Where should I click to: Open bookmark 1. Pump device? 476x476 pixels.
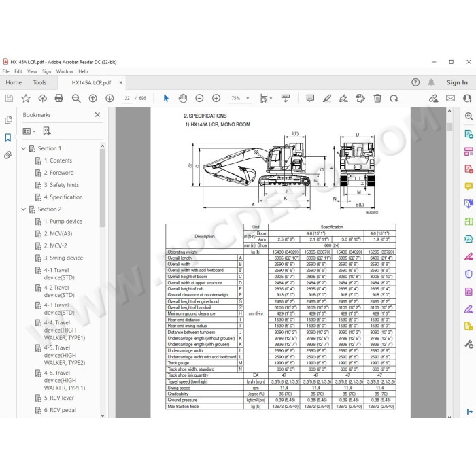pos(63,222)
